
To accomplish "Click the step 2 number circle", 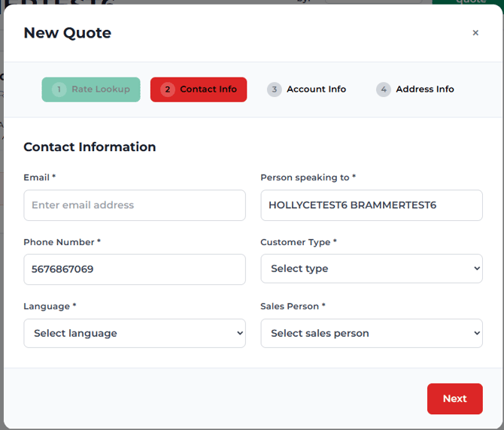I will 167,89.
